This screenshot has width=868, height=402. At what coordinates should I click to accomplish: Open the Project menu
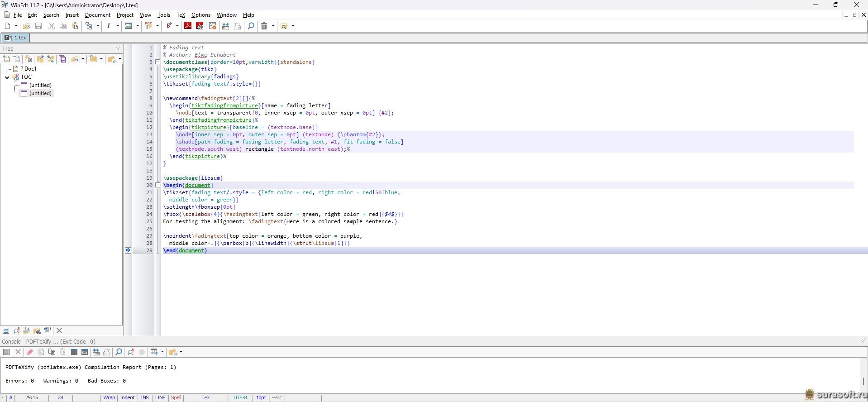[x=125, y=15]
